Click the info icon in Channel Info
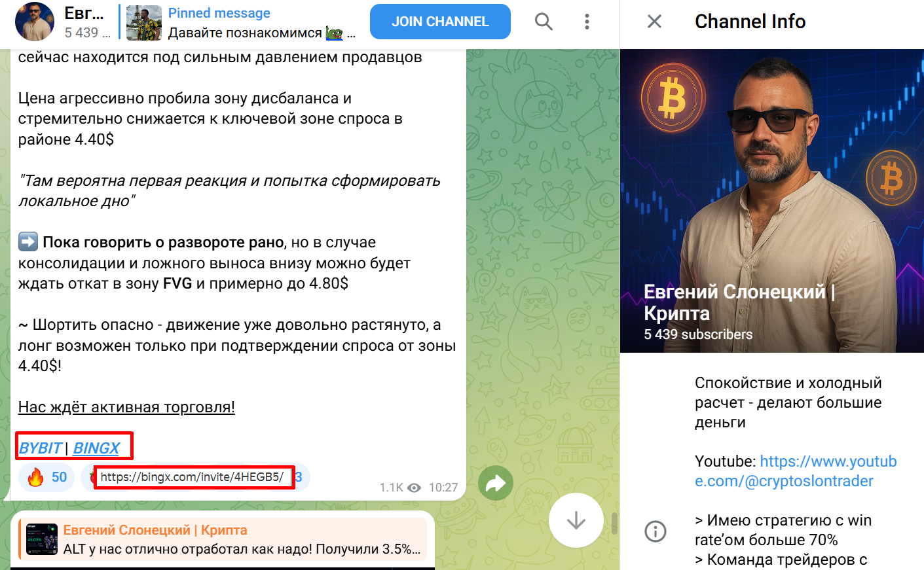Viewport: 924px width, 570px height. 656,531
